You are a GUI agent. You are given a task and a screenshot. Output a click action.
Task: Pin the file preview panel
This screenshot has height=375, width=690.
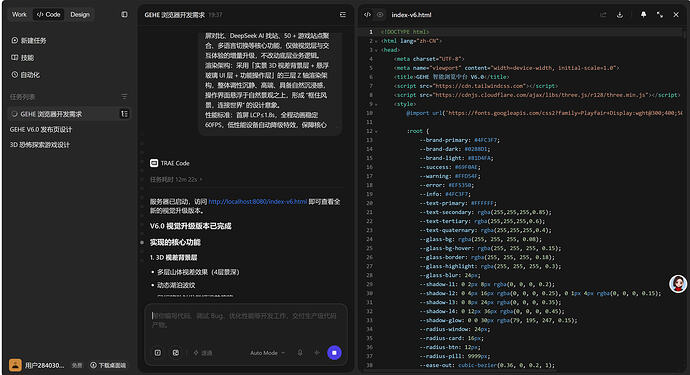pyautogui.click(x=643, y=15)
